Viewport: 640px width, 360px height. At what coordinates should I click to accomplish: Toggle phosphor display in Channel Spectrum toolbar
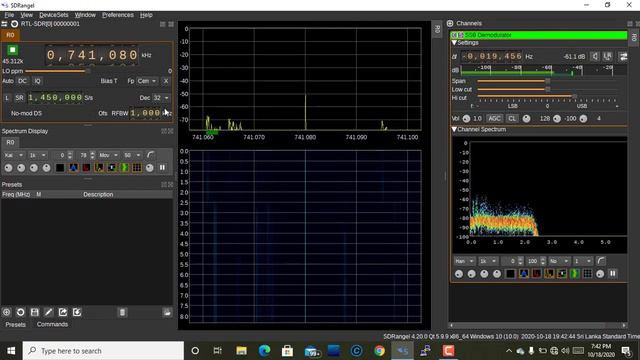click(524, 274)
